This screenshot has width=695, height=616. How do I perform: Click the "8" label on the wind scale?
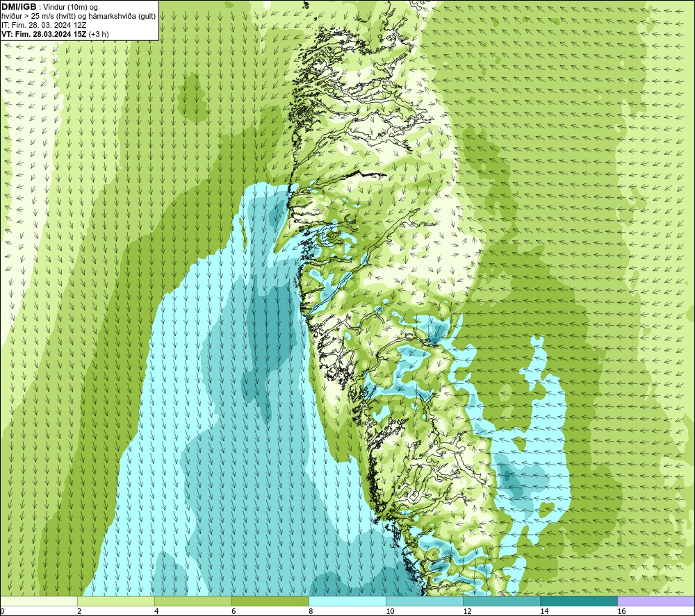311,612
